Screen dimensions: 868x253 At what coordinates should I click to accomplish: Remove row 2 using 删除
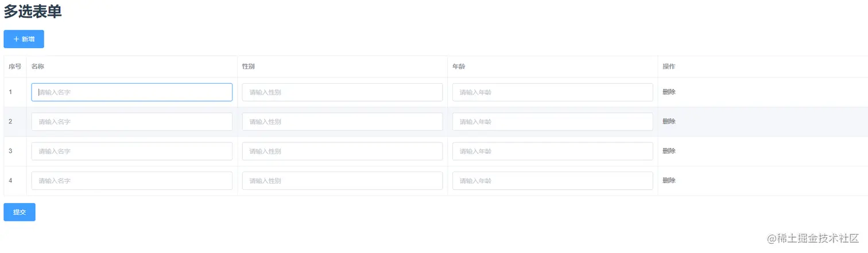(x=669, y=122)
